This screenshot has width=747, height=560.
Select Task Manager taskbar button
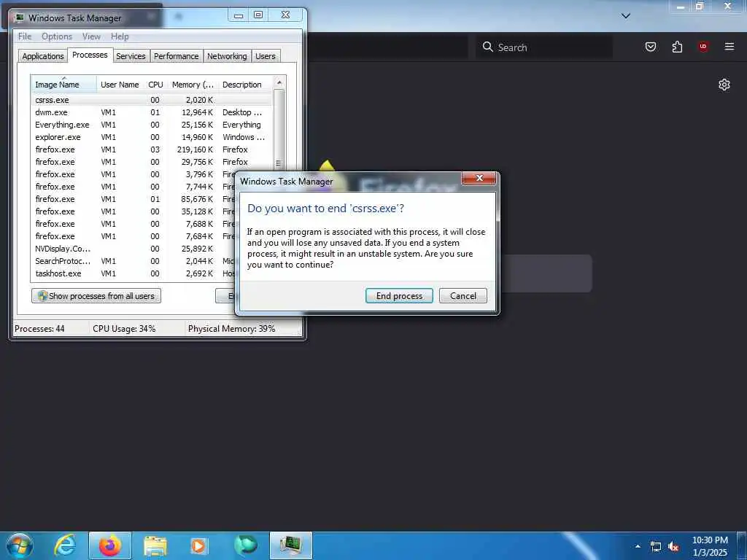290,545
